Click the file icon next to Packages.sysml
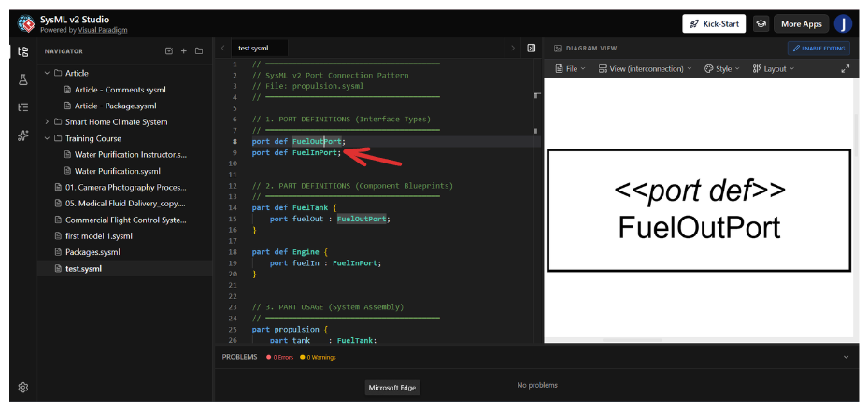This screenshot has width=868, height=411. click(58, 252)
